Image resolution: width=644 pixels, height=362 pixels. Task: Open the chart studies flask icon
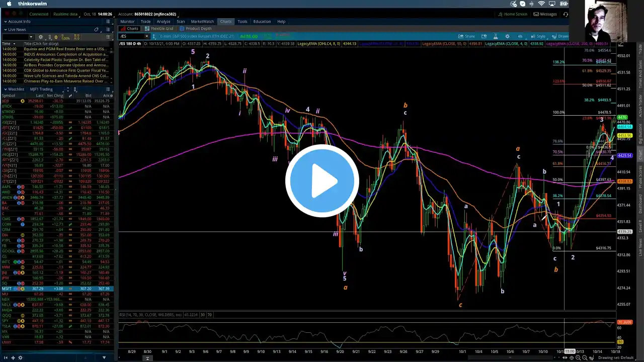(x=496, y=36)
